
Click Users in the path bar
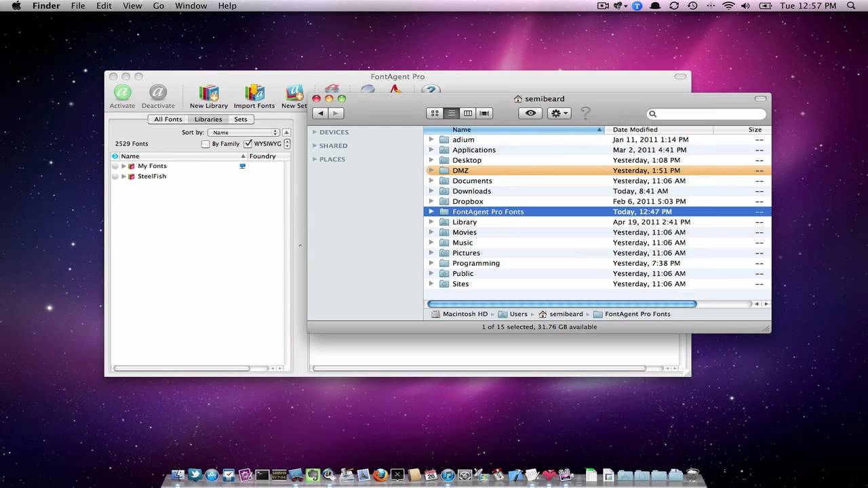point(513,314)
